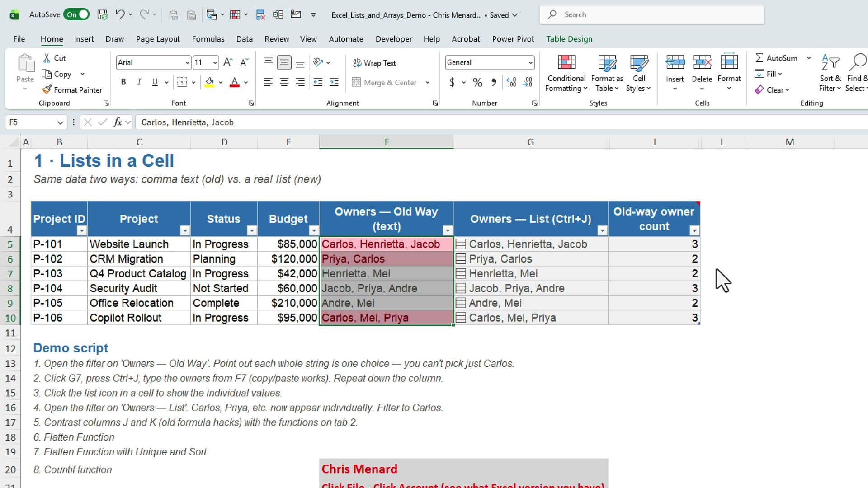Switch to the Insert ribbon tab
The height and width of the screenshot is (488, 868).
(x=84, y=39)
